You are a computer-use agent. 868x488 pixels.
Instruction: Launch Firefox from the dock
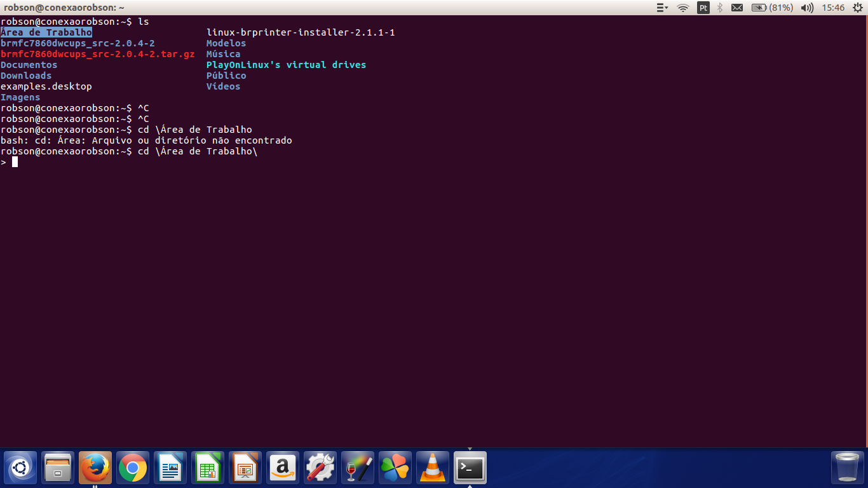pos(95,468)
